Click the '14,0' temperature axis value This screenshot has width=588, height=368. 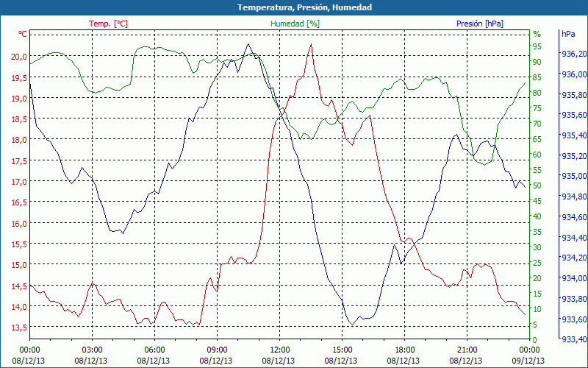(19, 307)
